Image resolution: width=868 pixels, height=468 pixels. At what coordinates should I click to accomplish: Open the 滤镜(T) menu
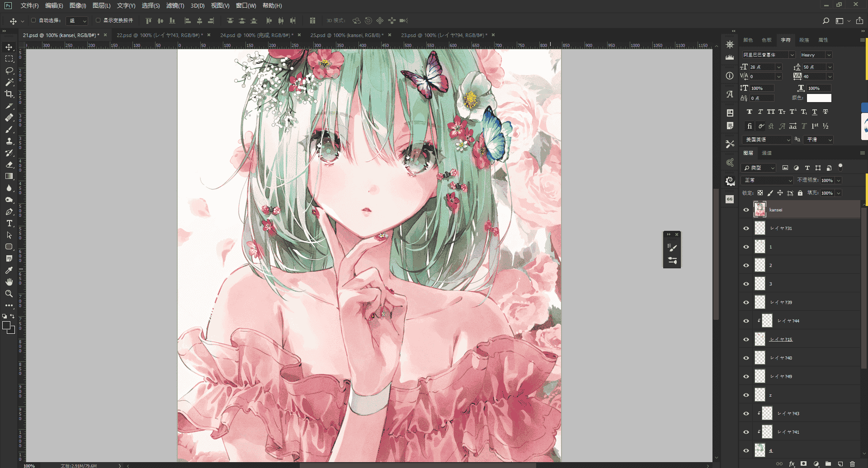tap(175, 5)
